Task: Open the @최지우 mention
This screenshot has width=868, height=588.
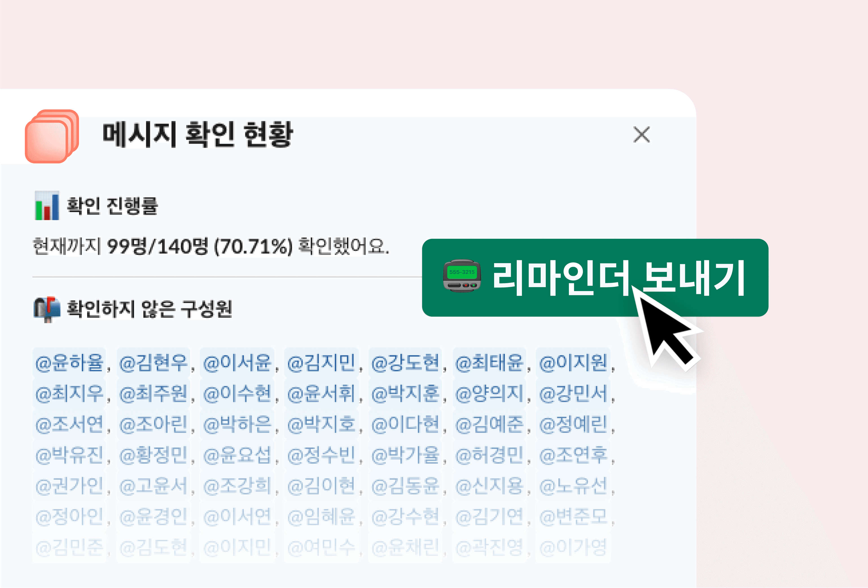Action: pyautogui.click(x=69, y=393)
